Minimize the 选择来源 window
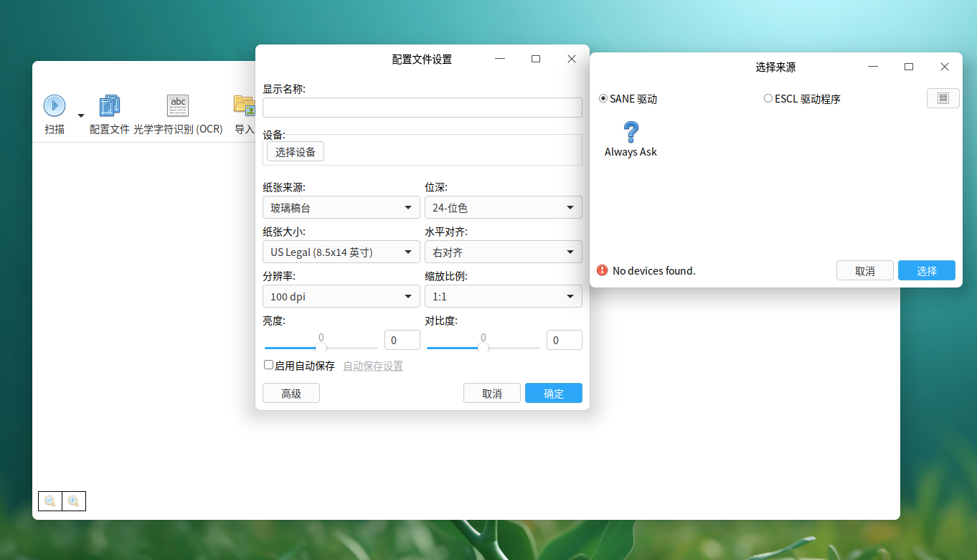 pos(873,67)
